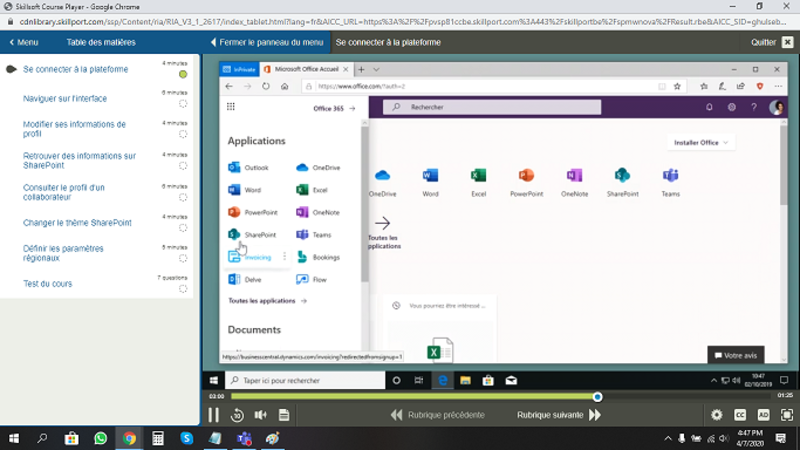
Task: Open Excel from Applications panel list
Action: point(312,190)
